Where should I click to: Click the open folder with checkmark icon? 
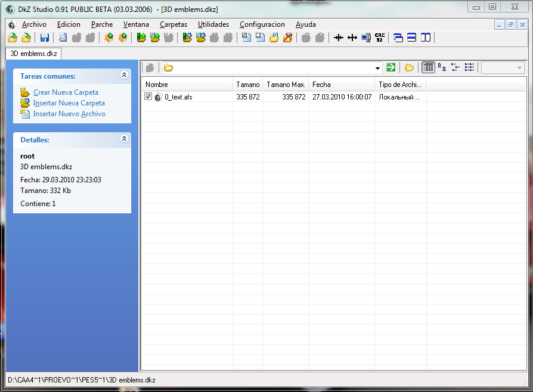coord(274,38)
